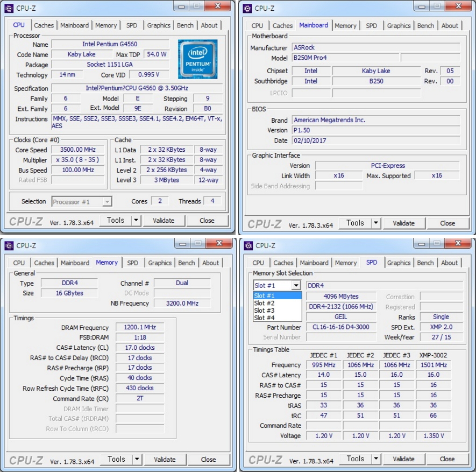
Task: Open Tools dropdown arrow in CPU window
Action: click(x=136, y=220)
